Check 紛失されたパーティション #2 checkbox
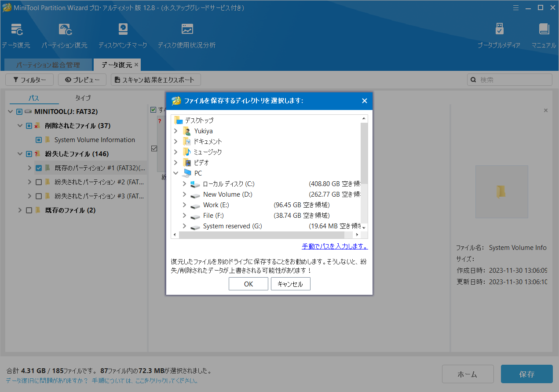The image size is (559, 392). coord(39,182)
